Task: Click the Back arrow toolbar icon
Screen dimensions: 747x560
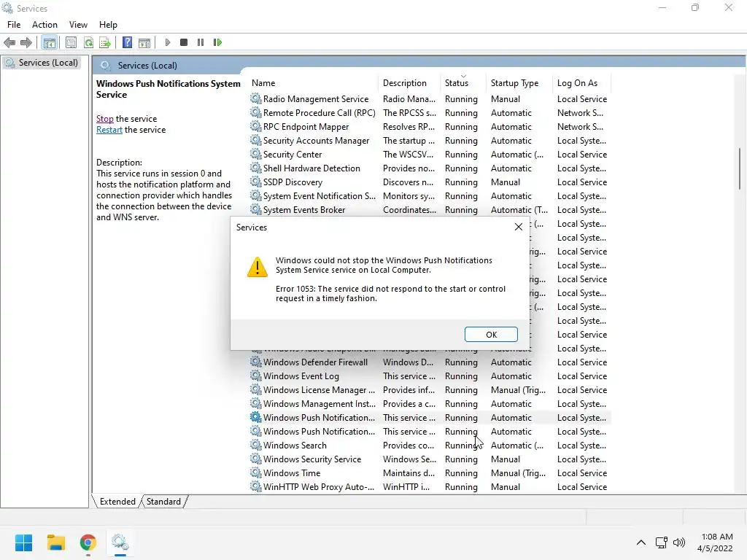Action: coord(9,42)
